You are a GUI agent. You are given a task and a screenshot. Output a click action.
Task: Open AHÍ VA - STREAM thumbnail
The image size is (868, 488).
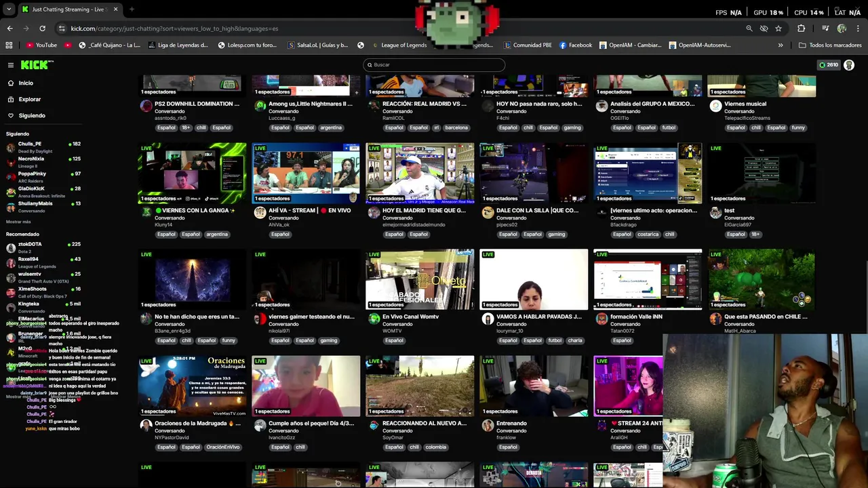[306, 173]
